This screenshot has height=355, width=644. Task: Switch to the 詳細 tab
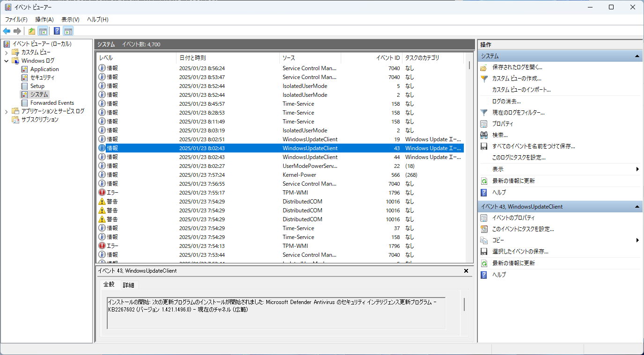(x=128, y=285)
